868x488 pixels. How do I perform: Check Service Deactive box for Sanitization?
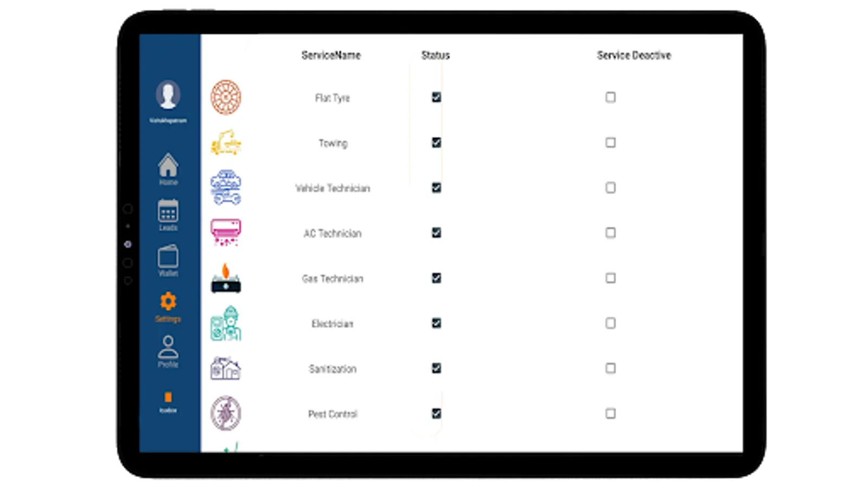coord(610,369)
